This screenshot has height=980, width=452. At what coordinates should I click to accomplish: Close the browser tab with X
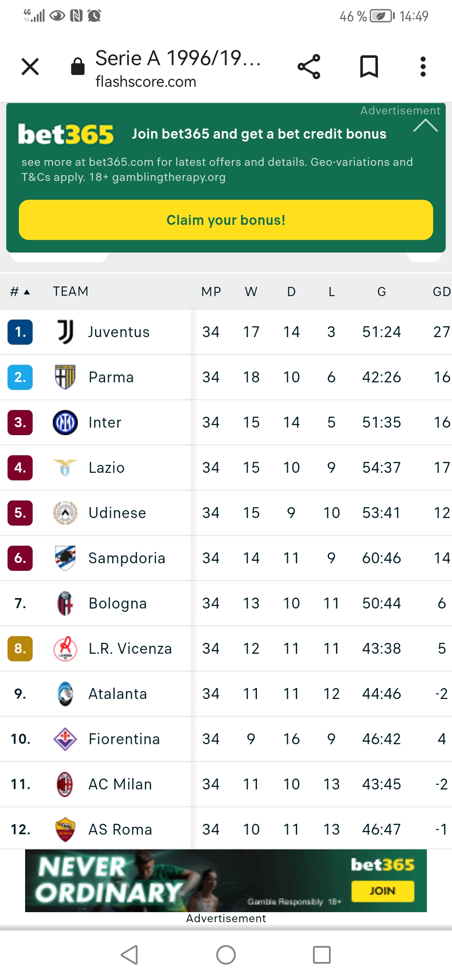pyautogui.click(x=30, y=67)
